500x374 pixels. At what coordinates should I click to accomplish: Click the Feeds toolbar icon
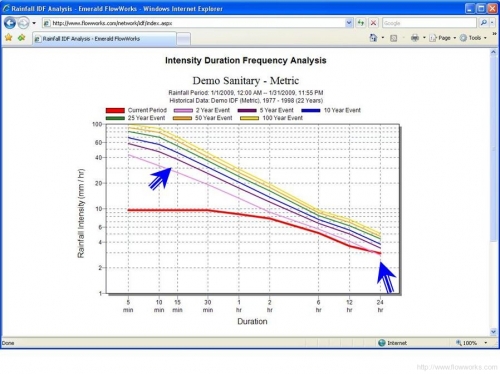tap(394, 38)
